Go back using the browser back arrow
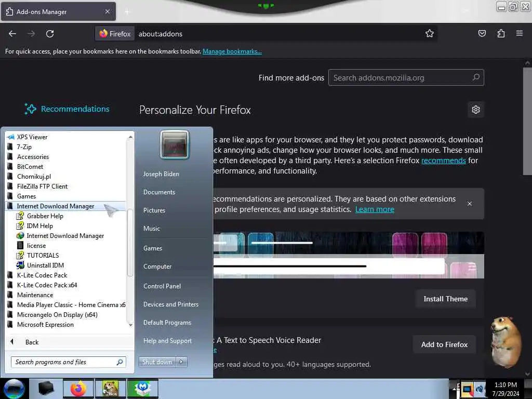Screen dimensions: 532x399 pos(12,34)
